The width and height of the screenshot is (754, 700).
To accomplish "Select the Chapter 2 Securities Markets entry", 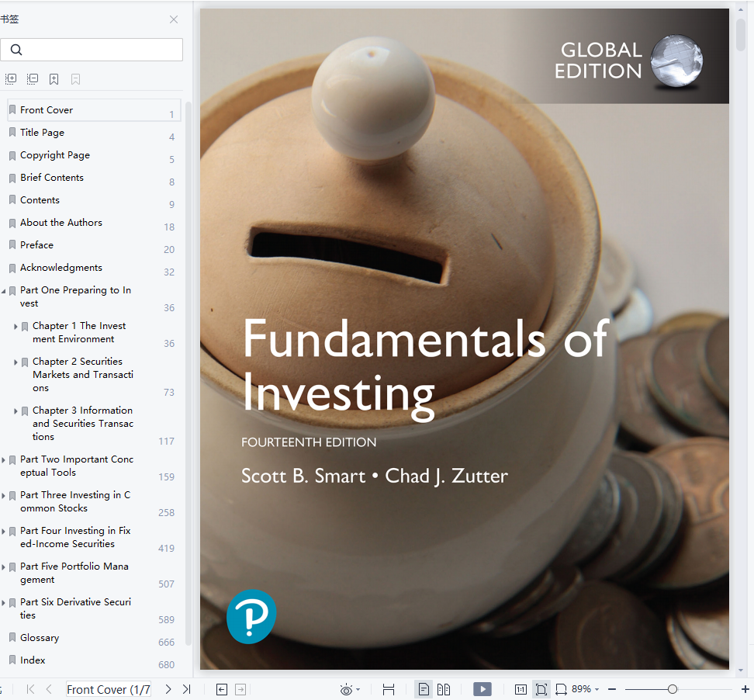I will pyautogui.click(x=83, y=375).
